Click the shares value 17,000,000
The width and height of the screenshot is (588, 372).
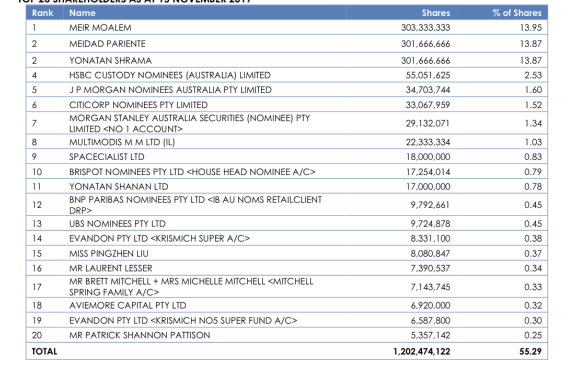point(428,187)
